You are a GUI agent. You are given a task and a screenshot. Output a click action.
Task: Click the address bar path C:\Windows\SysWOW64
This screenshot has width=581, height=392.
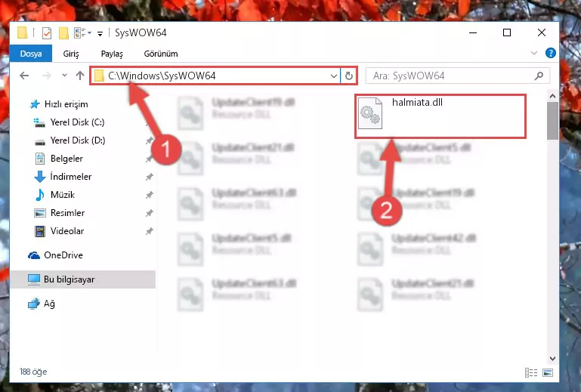click(x=162, y=76)
